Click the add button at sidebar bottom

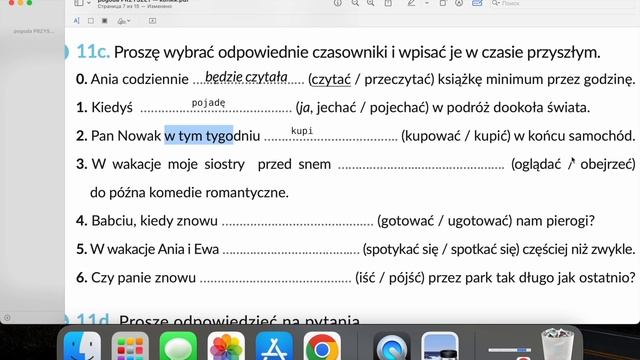point(7,318)
